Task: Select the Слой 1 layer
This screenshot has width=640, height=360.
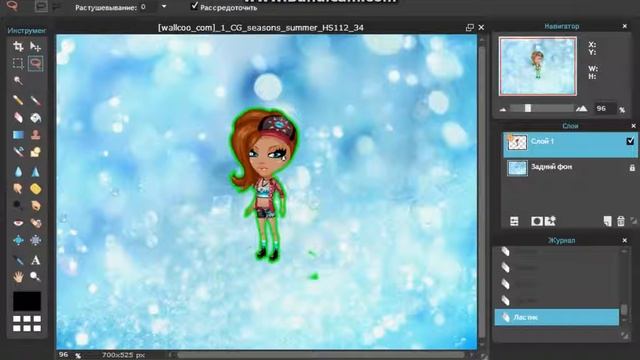Action: click(x=570, y=144)
